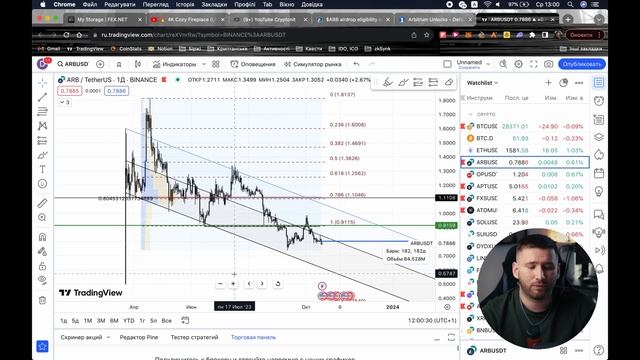Open the calendar icon in right sidebar
This screenshot has width=640, height=360.
click(x=599, y=173)
